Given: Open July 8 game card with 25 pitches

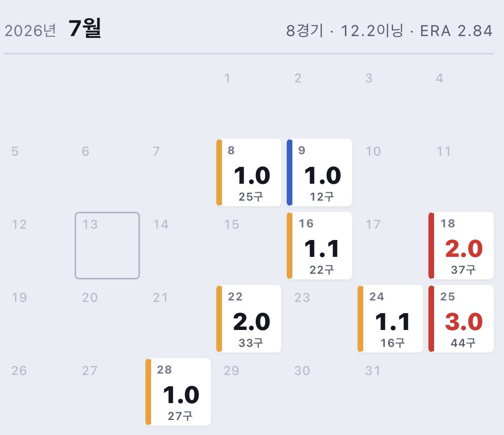Looking at the screenshot, I should (249, 172).
